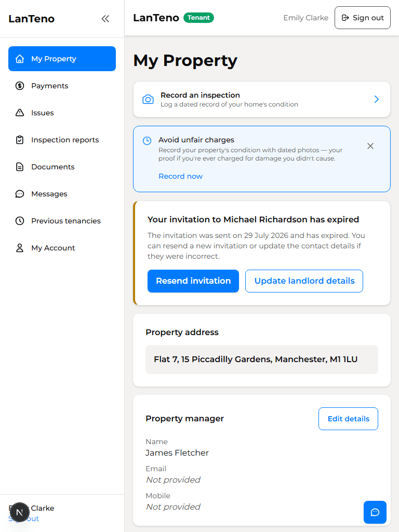The image size is (399, 532).
Task: Click the chat bubble icon beside Messages
Action: tap(20, 194)
